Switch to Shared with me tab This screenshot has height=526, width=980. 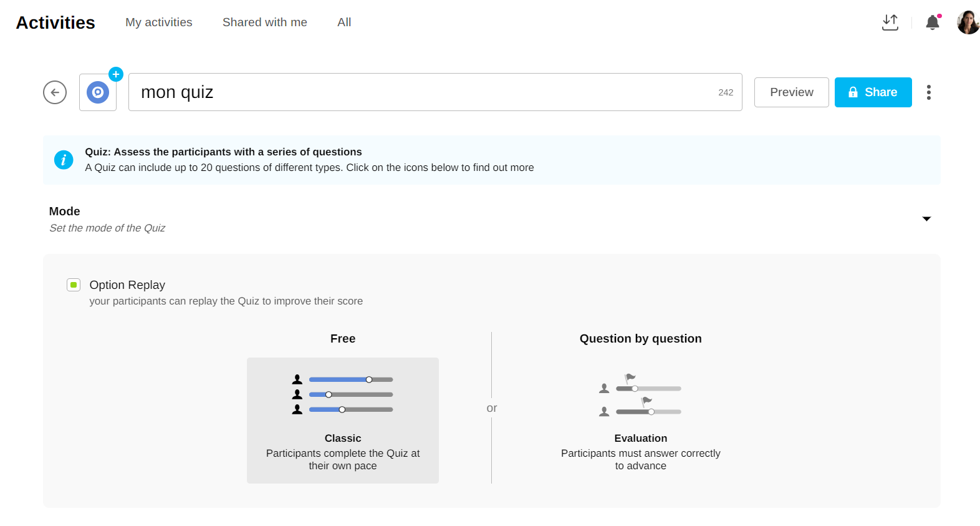coord(265,22)
